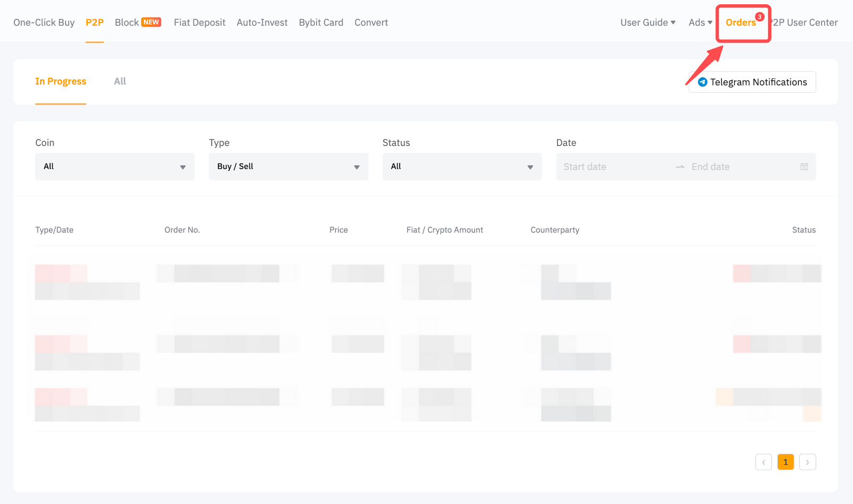Click the Telegram Notifications button

(x=752, y=82)
